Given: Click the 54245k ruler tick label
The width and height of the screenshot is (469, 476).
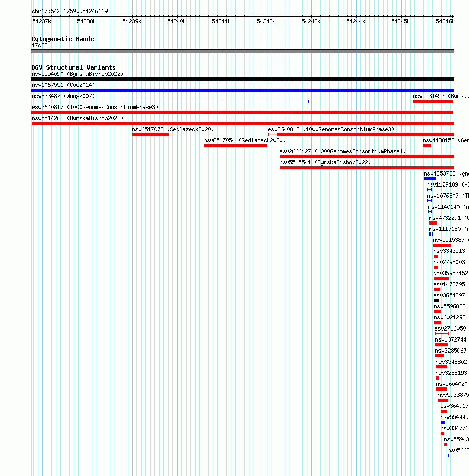Looking at the screenshot, I should (400, 21).
